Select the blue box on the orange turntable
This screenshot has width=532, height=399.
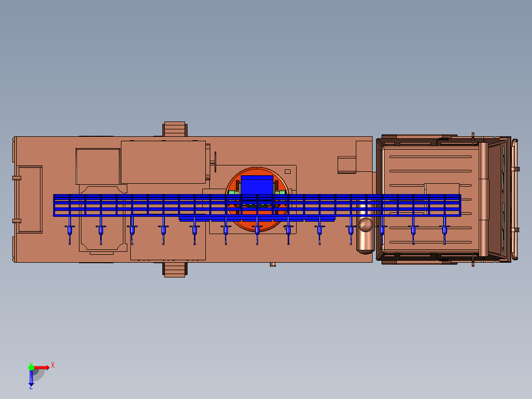click(257, 185)
